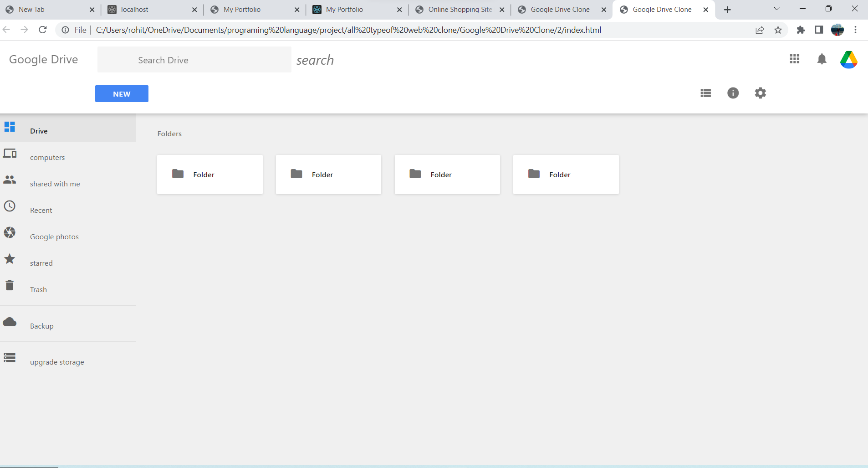The width and height of the screenshot is (868, 468).
Task: Click inside the Search Drive field
Action: click(194, 60)
